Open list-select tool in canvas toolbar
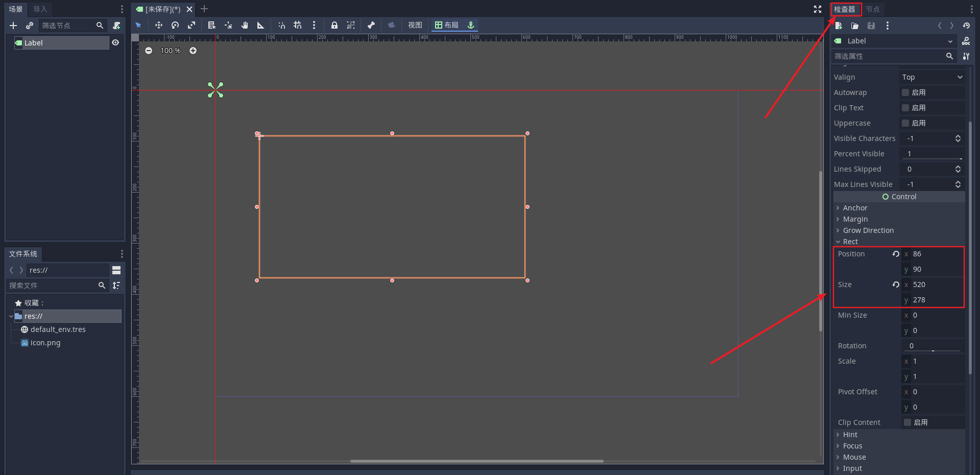The height and width of the screenshot is (475, 980). click(212, 25)
